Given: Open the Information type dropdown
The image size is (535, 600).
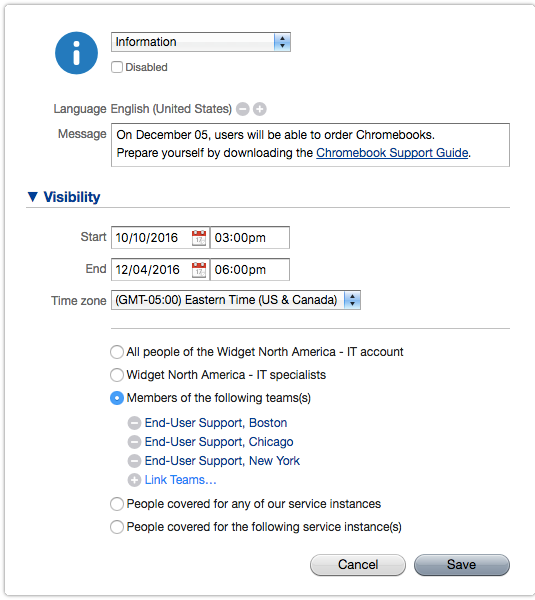Looking at the screenshot, I should [201, 42].
